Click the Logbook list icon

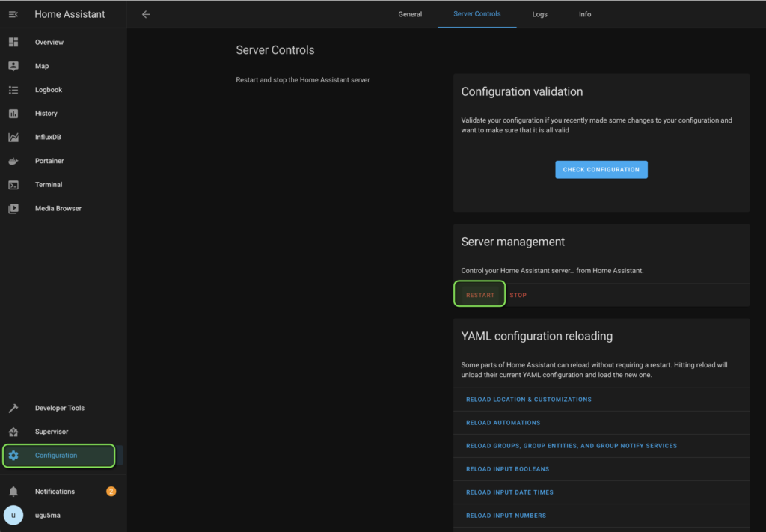click(x=13, y=90)
